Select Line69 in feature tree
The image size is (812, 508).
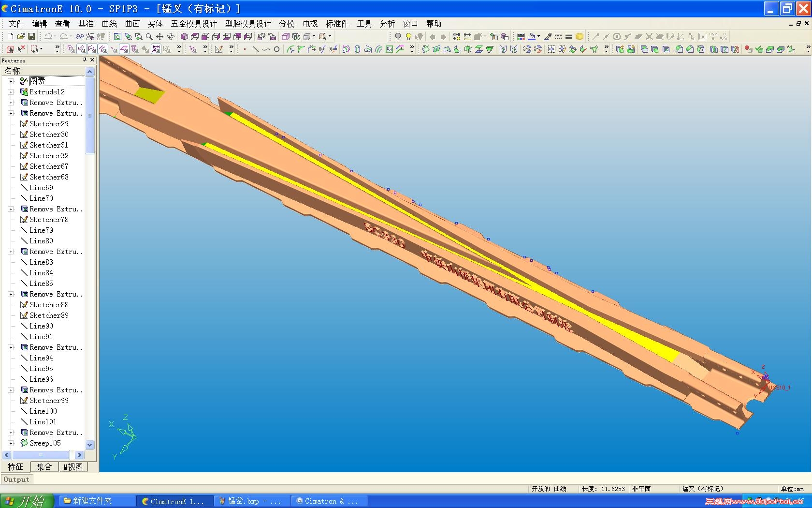tap(41, 188)
